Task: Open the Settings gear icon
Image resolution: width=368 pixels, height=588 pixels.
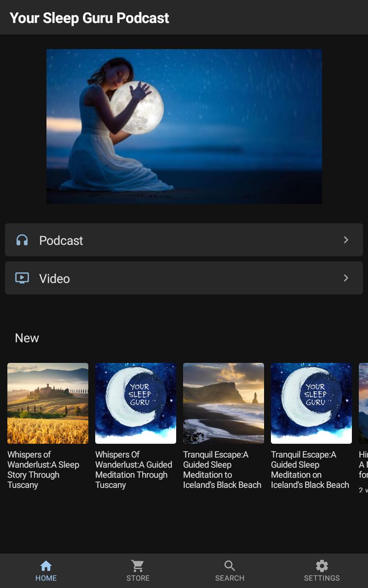Action: (322, 565)
